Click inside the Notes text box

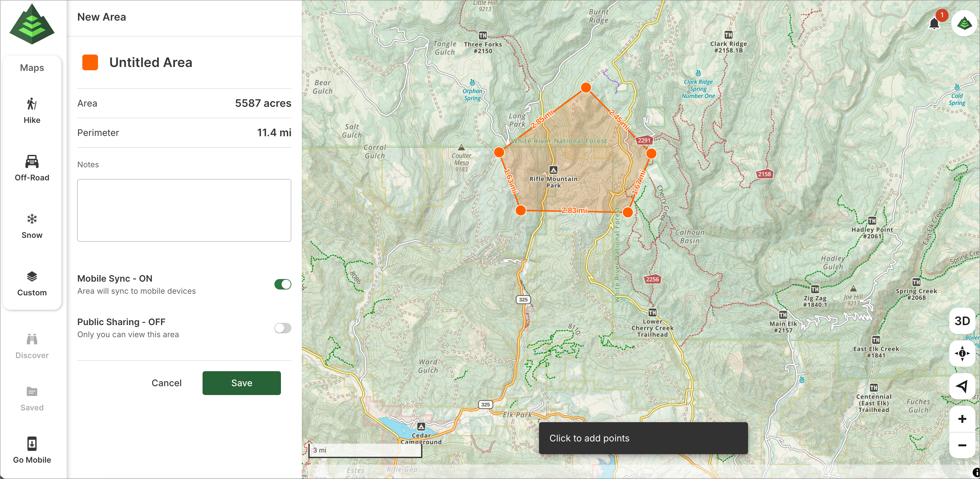pos(184,210)
